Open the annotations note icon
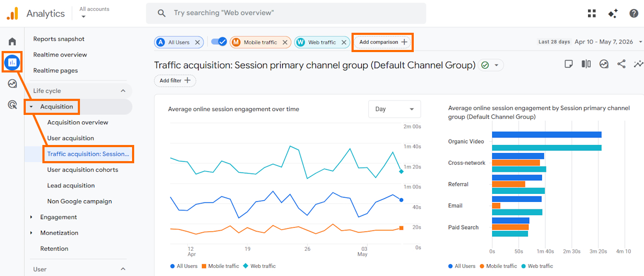This screenshot has width=644, height=276. [x=569, y=64]
